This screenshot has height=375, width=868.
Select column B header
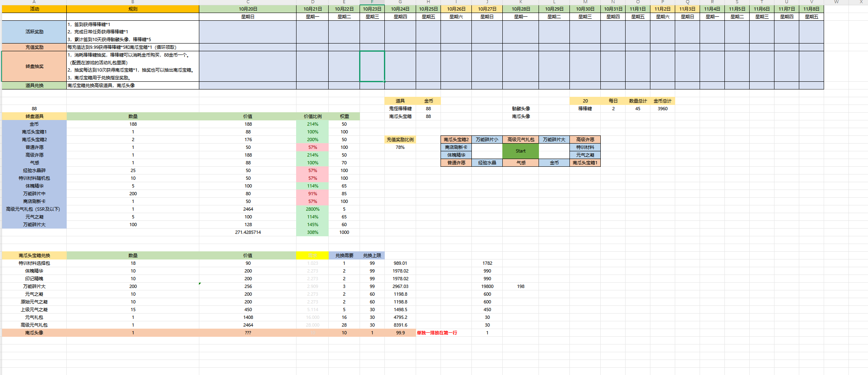(133, 2)
